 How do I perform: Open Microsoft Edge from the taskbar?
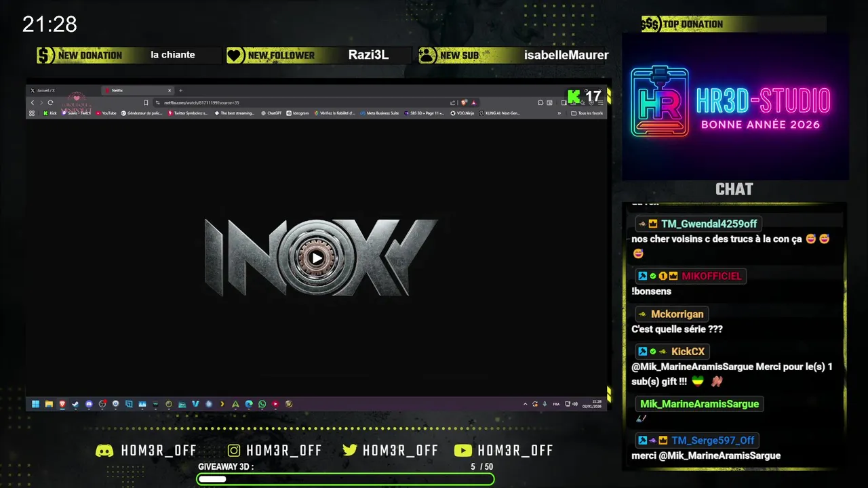249,404
